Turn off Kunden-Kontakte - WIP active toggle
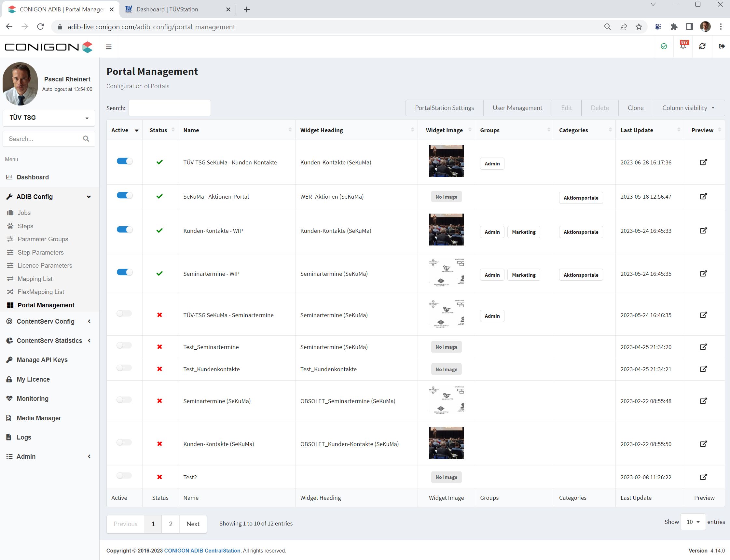This screenshot has width=730, height=560. [125, 229]
